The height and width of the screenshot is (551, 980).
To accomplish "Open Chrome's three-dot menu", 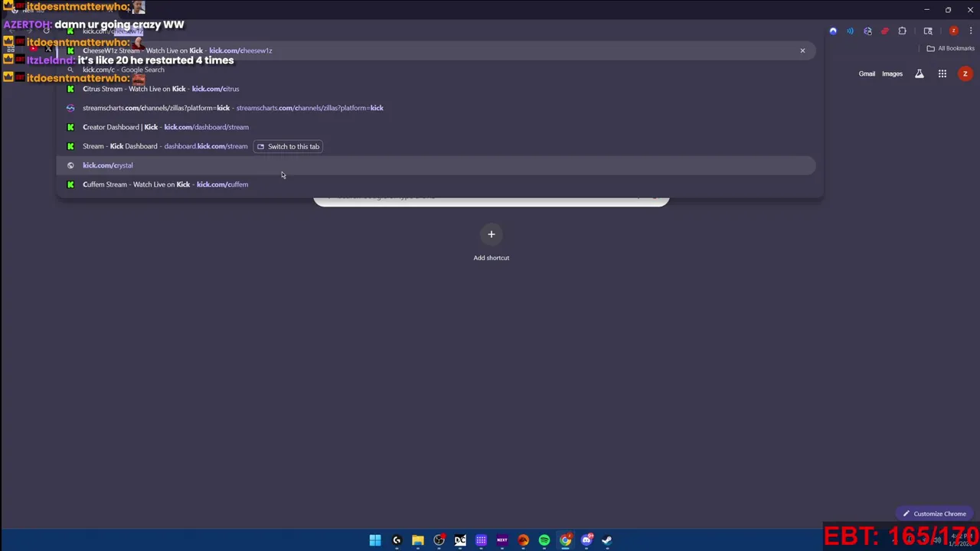I will click(x=970, y=31).
